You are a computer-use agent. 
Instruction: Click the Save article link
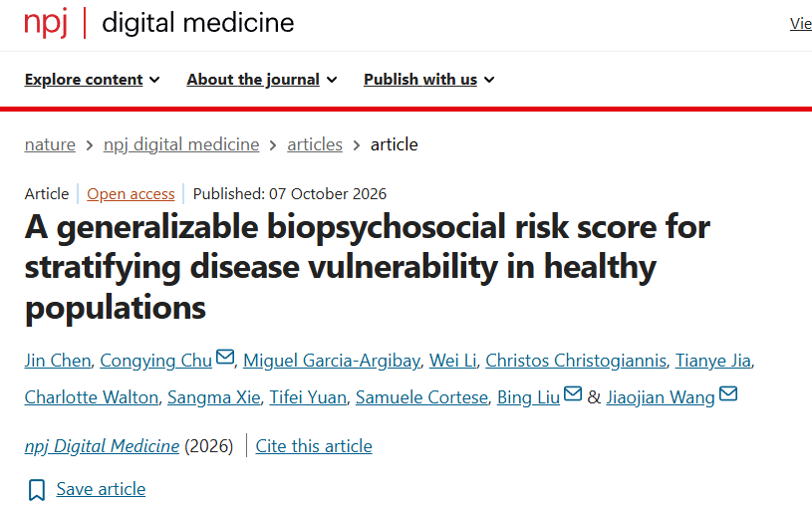pos(101,489)
